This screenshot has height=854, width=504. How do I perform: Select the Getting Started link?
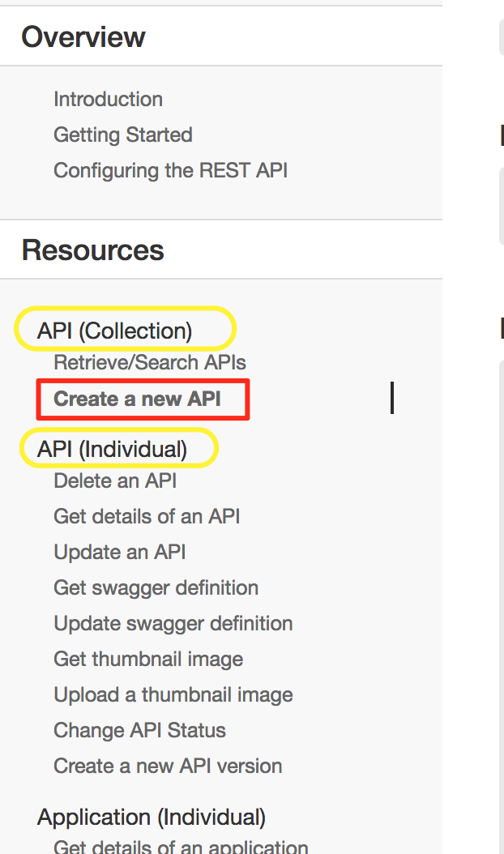(122, 135)
